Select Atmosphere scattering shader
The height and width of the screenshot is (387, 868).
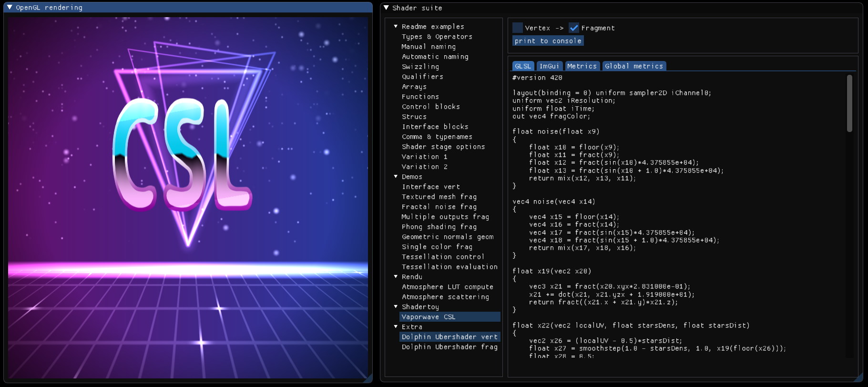[445, 297]
